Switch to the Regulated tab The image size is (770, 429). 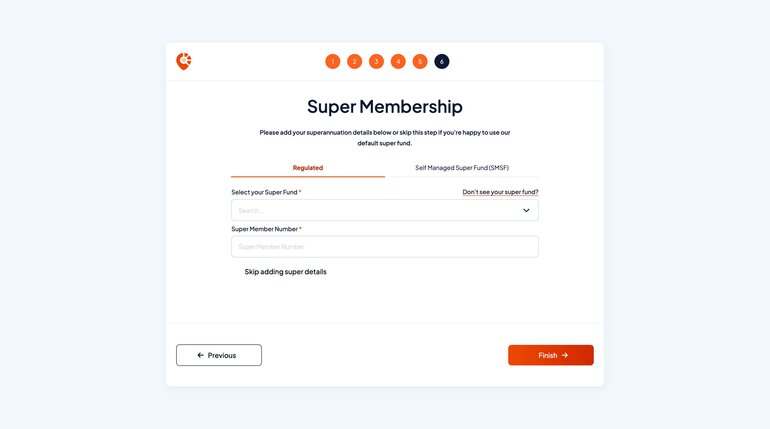pos(308,168)
